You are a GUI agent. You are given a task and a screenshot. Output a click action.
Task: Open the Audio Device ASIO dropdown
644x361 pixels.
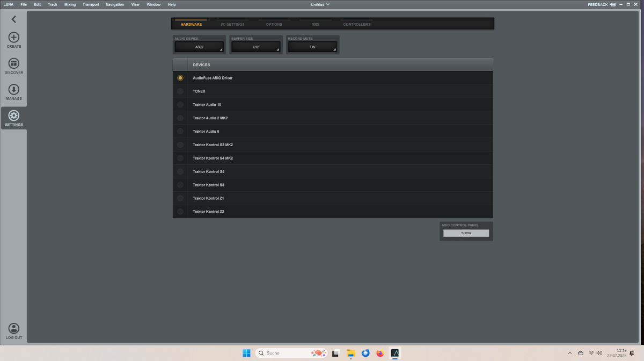coord(199,47)
